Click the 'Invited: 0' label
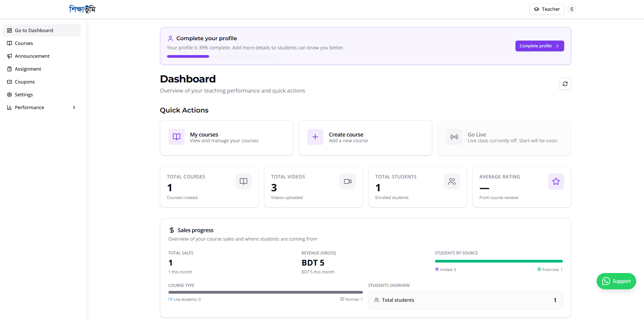 [x=448, y=270]
